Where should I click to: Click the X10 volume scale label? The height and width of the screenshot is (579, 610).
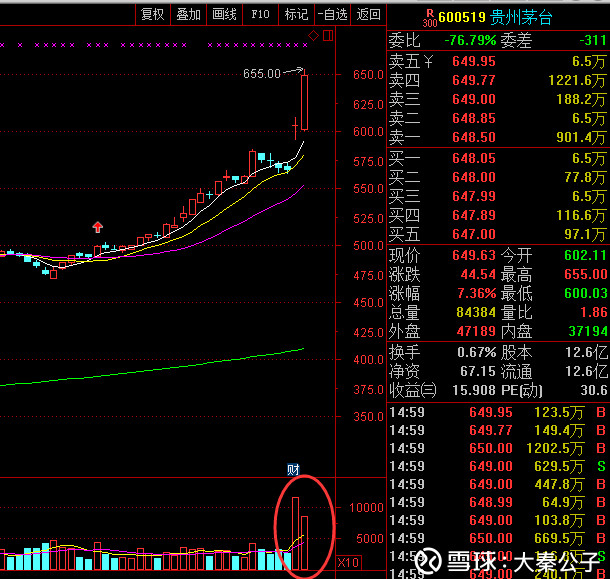348,562
